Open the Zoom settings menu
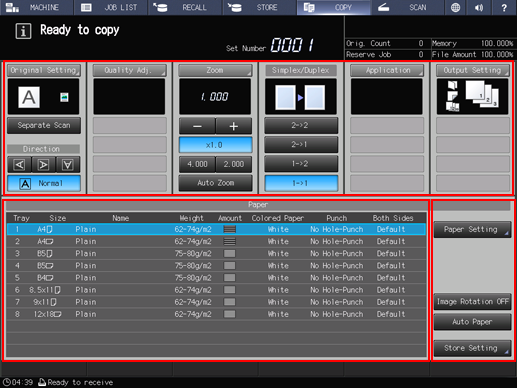This screenshot has height=388, width=517. (215, 70)
